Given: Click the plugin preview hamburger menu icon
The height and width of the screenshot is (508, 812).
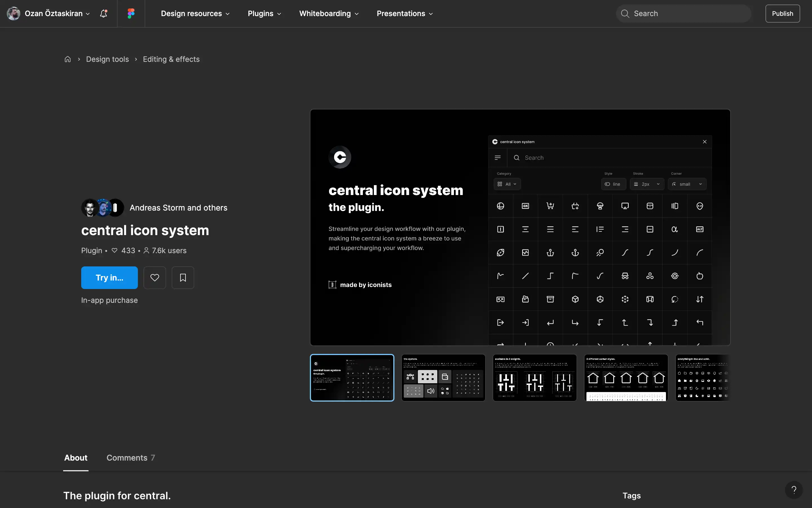Looking at the screenshot, I should point(498,157).
